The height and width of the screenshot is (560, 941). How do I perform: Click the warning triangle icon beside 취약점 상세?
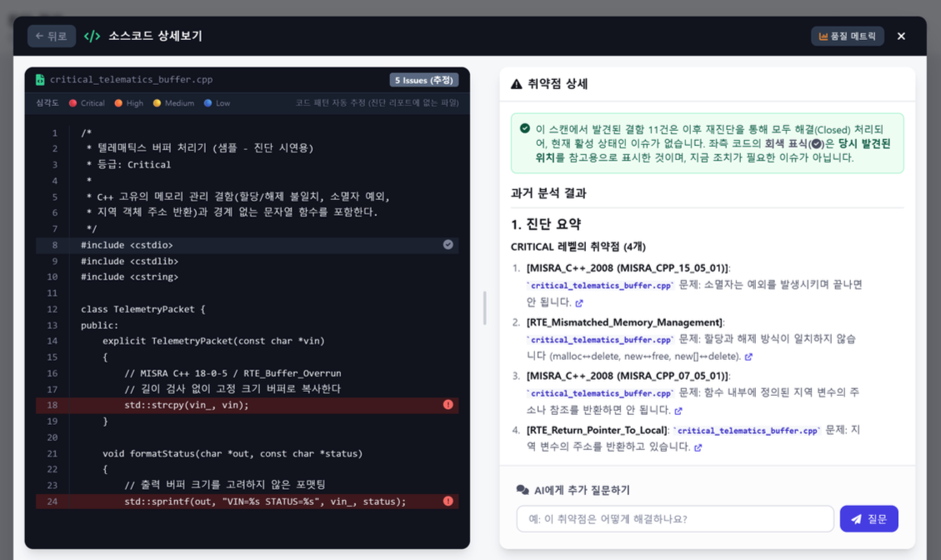click(x=516, y=84)
